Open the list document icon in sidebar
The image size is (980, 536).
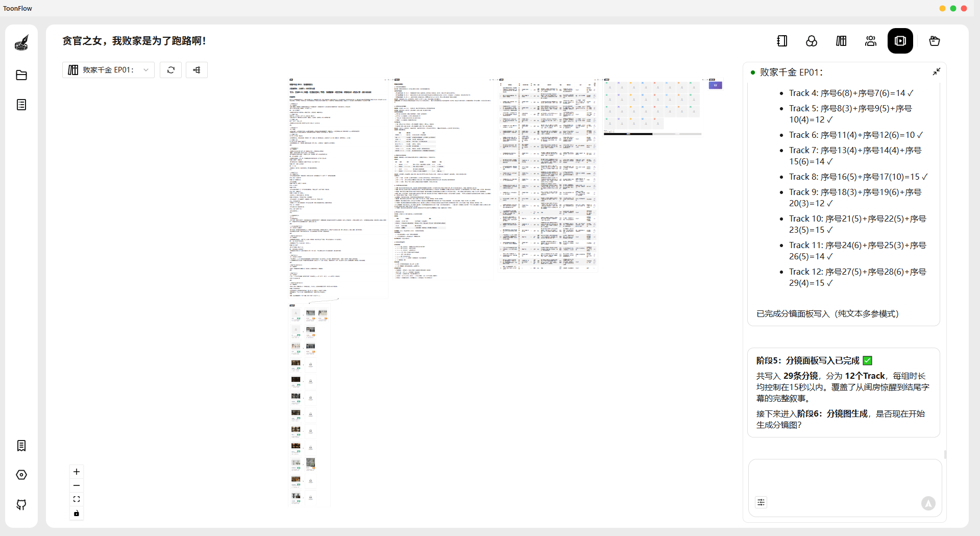(x=21, y=105)
